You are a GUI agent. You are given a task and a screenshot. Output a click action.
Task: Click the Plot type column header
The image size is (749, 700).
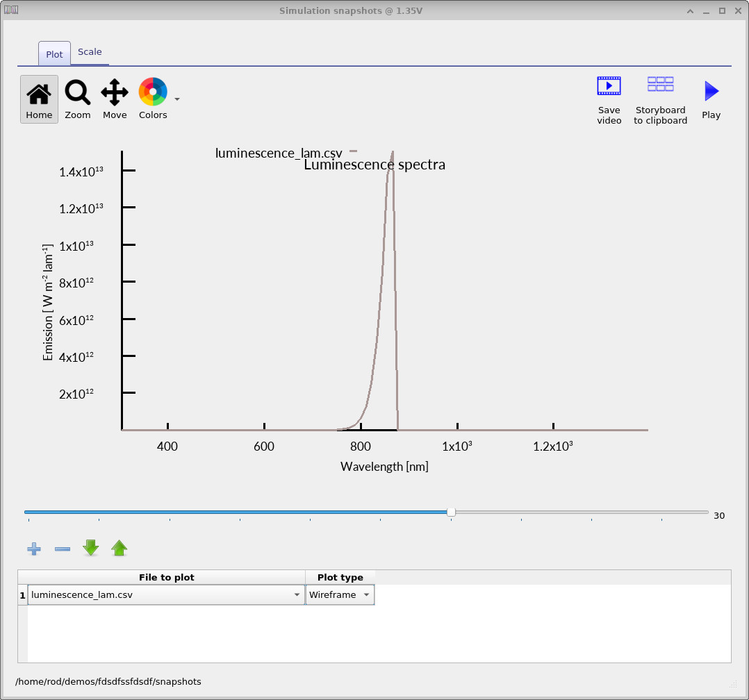[340, 577]
